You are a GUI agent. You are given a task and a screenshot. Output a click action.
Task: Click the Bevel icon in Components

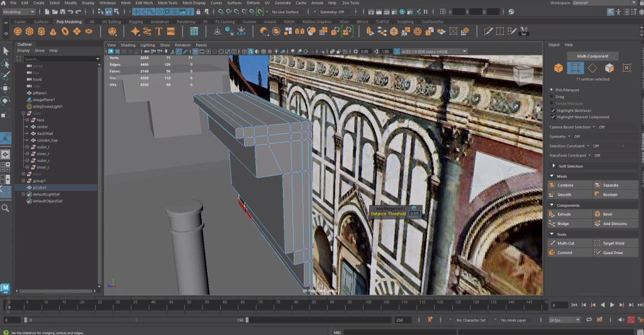(597, 214)
